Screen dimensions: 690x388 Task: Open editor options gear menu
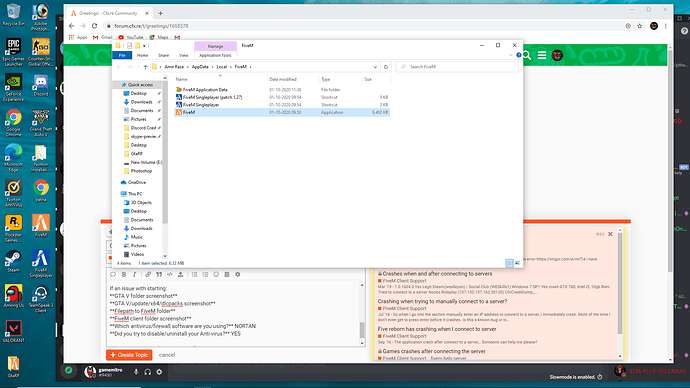click(238, 275)
